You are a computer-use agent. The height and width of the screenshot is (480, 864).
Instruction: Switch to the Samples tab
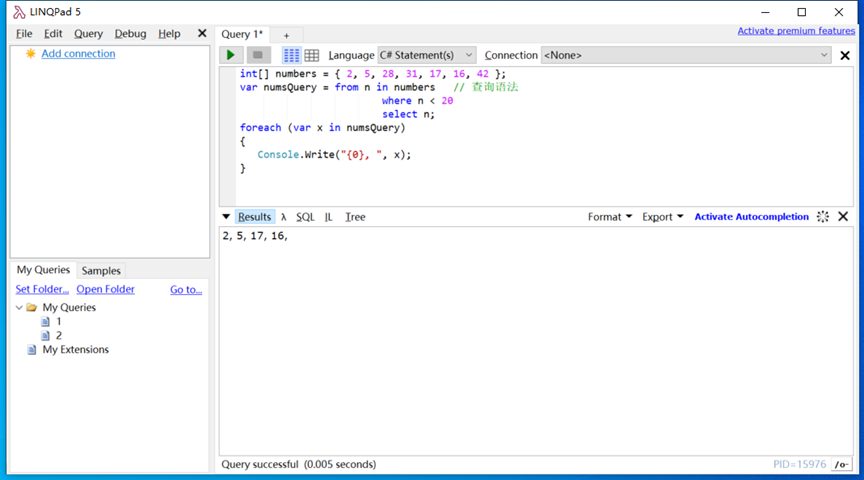tap(101, 271)
